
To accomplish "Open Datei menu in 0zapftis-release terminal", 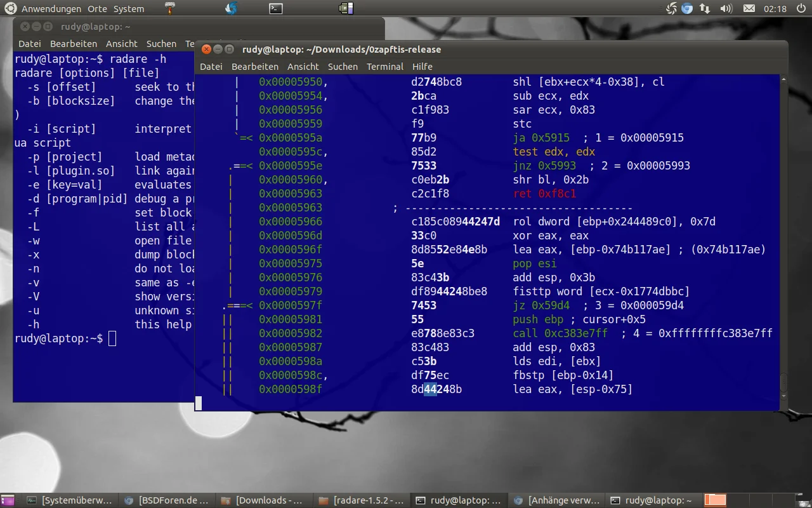I will [x=211, y=66].
